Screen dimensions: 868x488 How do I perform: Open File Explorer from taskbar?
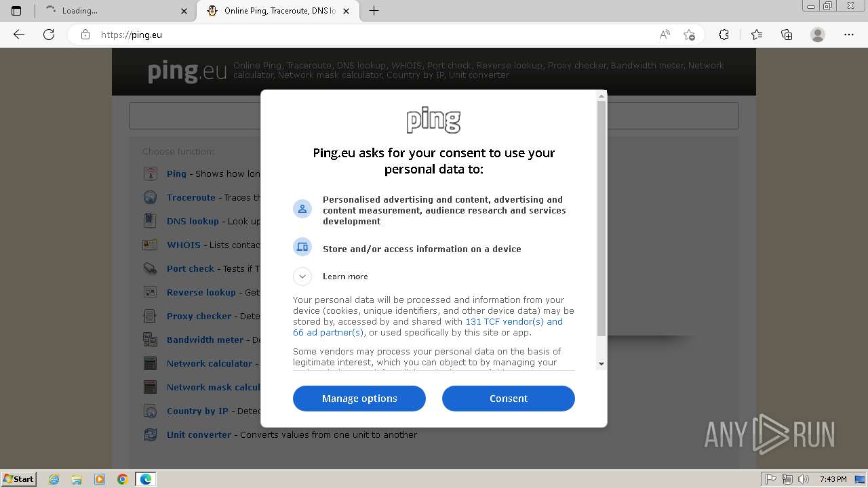(x=77, y=479)
